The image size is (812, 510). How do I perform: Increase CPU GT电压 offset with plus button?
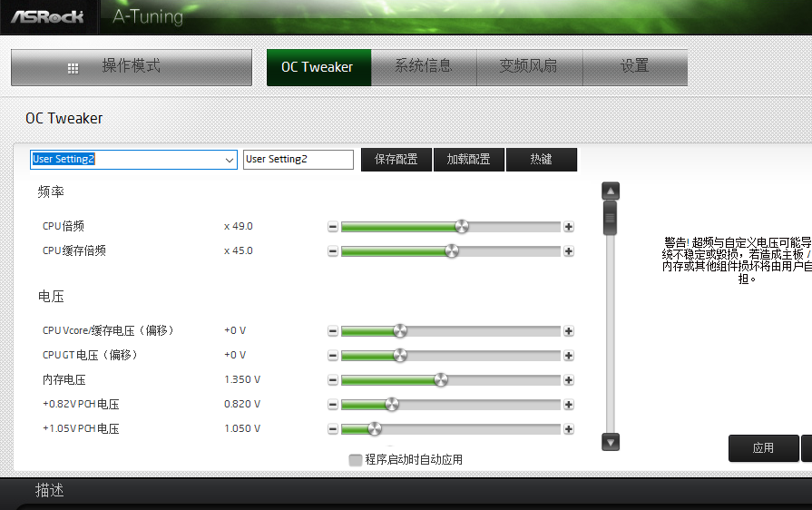[569, 355]
